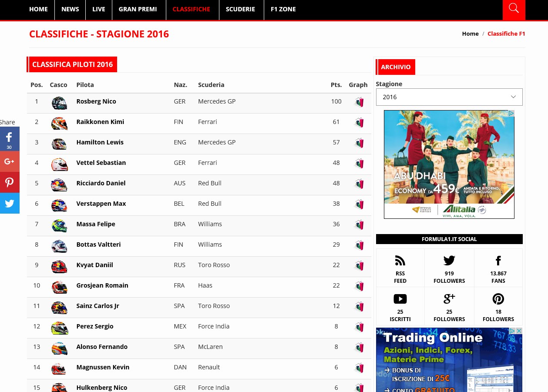Open graph icon for Massa Felipe
Screen dimensions: 548x392
click(x=359, y=225)
